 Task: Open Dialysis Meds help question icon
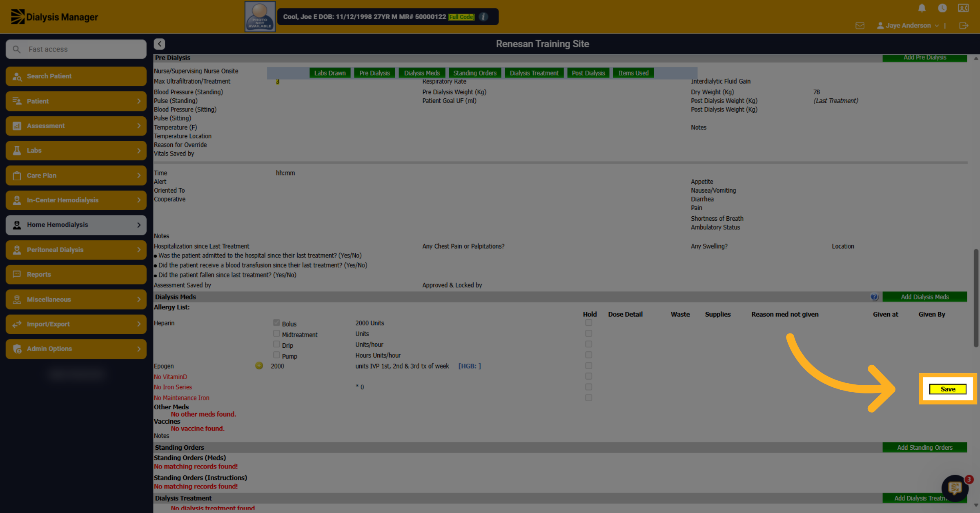pos(874,297)
